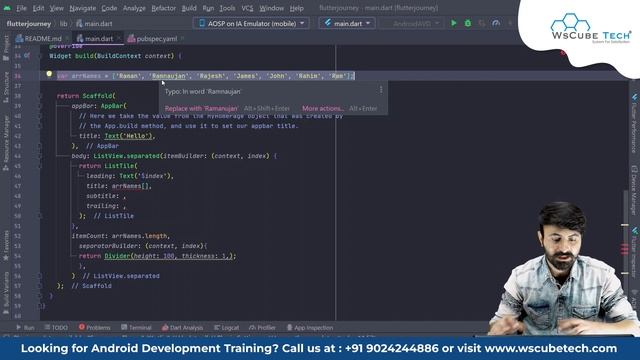Open the Navigate menu
640x360 pixels.
pos(83,8)
